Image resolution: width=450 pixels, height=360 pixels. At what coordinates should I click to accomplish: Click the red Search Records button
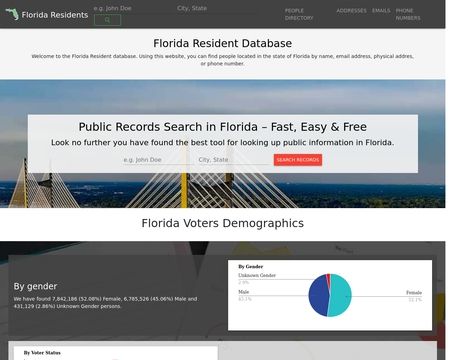tap(298, 160)
